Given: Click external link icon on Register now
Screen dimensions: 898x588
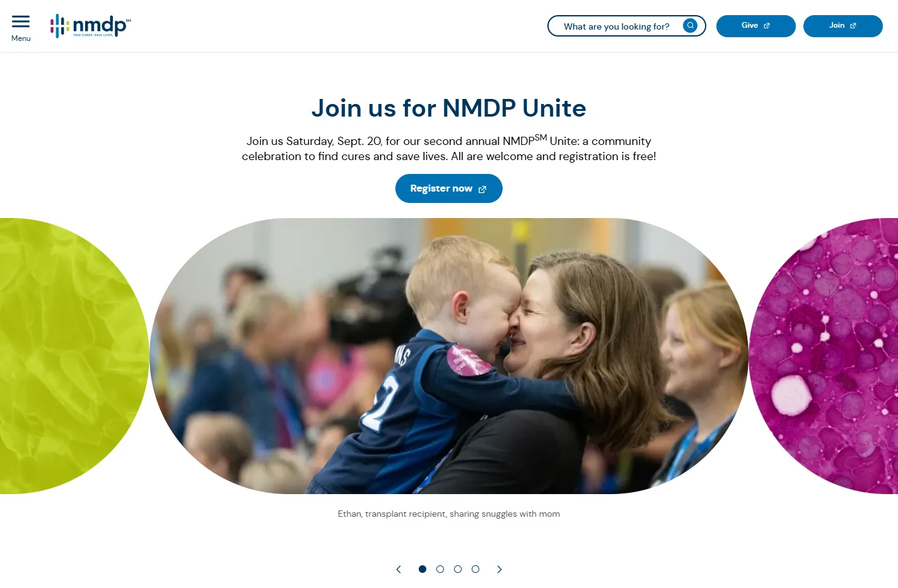Looking at the screenshot, I should pyautogui.click(x=482, y=189).
